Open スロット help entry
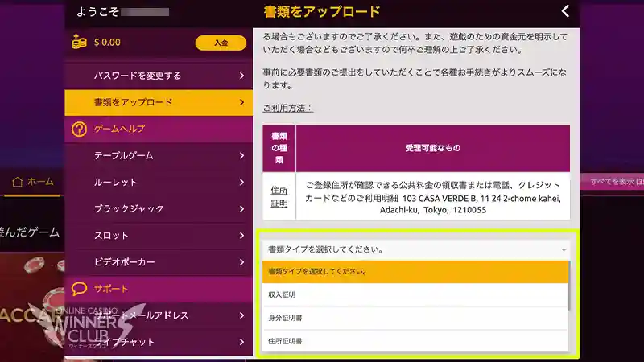The width and height of the screenshot is (644, 362). (159, 236)
